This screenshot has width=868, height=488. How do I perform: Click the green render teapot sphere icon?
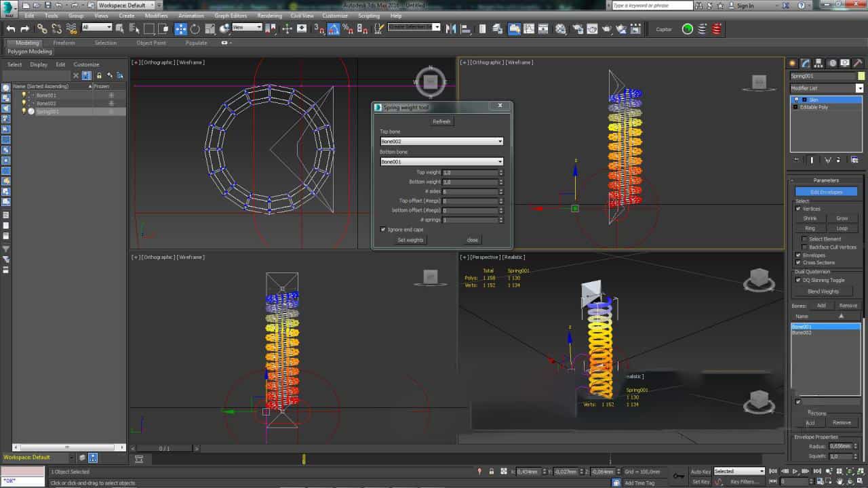pos(687,28)
